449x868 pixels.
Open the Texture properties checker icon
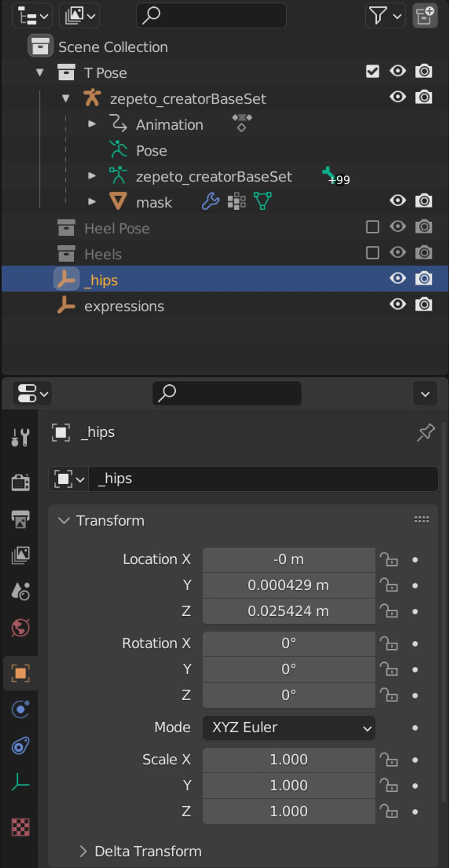20,827
